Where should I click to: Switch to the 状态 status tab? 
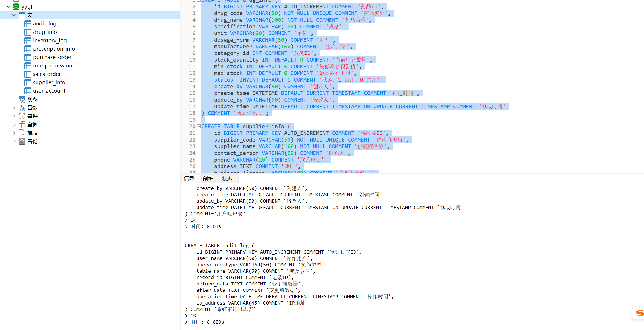(x=227, y=179)
